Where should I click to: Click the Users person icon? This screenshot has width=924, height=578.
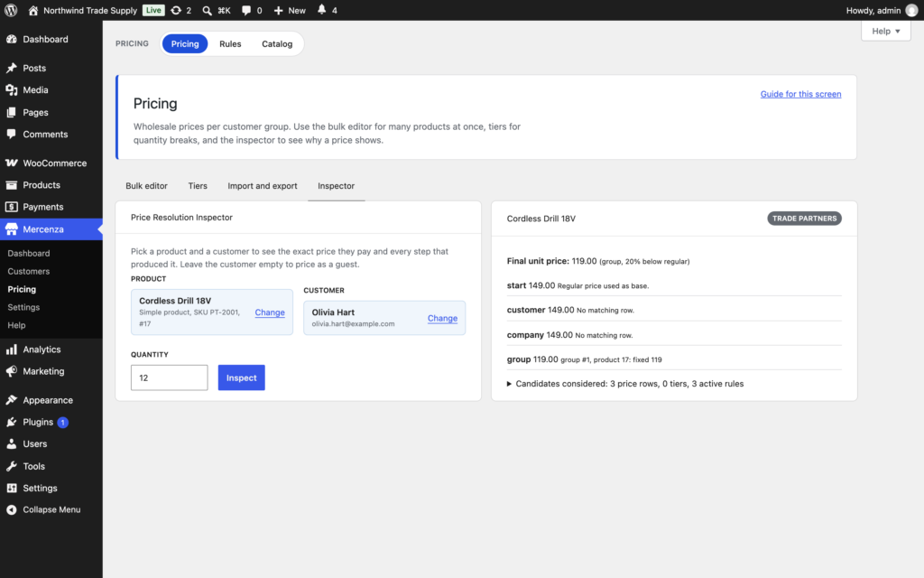11,443
